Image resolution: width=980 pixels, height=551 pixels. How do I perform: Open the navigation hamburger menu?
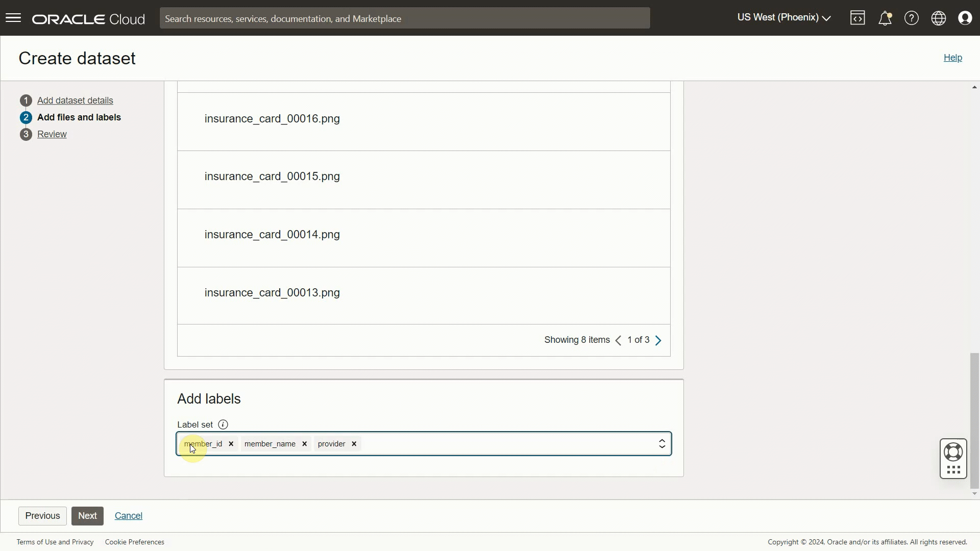[x=13, y=17]
